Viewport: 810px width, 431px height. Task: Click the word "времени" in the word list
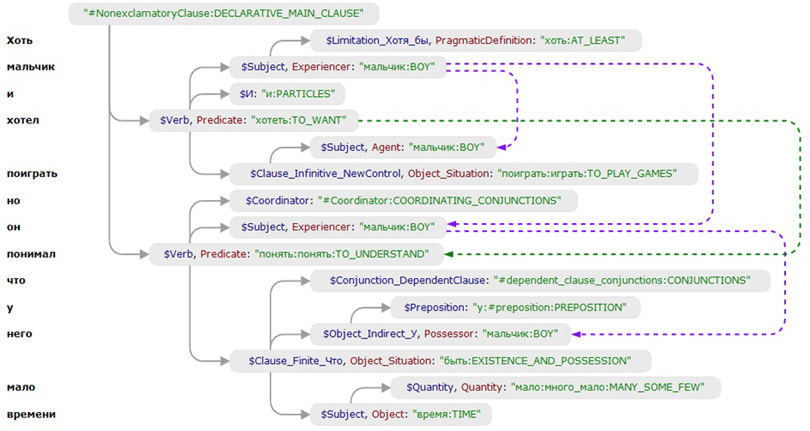pos(30,413)
